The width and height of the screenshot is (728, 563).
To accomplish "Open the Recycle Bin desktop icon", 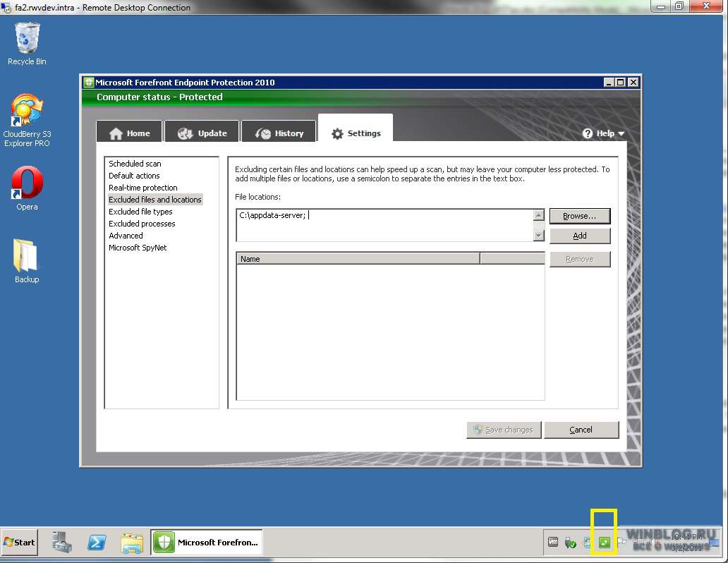I will click(x=27, y=44).
